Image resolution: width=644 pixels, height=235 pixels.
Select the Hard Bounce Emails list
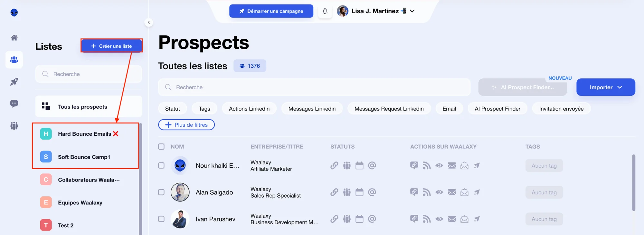85,134
